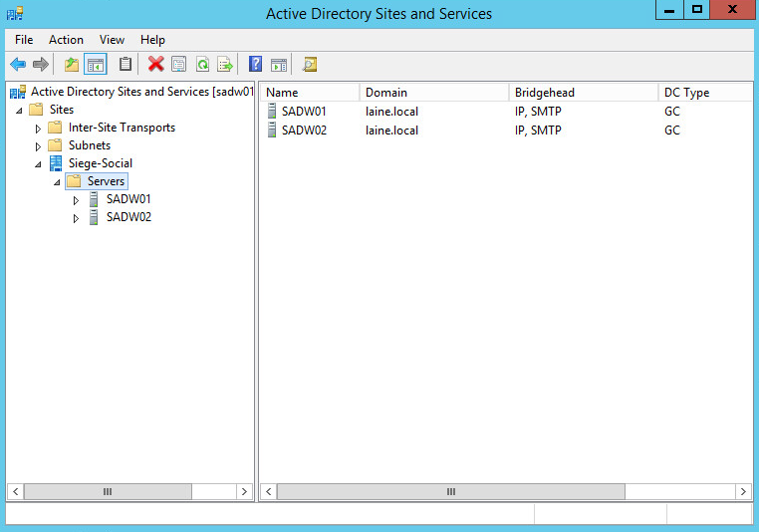Click IP, SMTP in SADW02 row
This screenshot has width=759, height=532.
pos(538,131)
